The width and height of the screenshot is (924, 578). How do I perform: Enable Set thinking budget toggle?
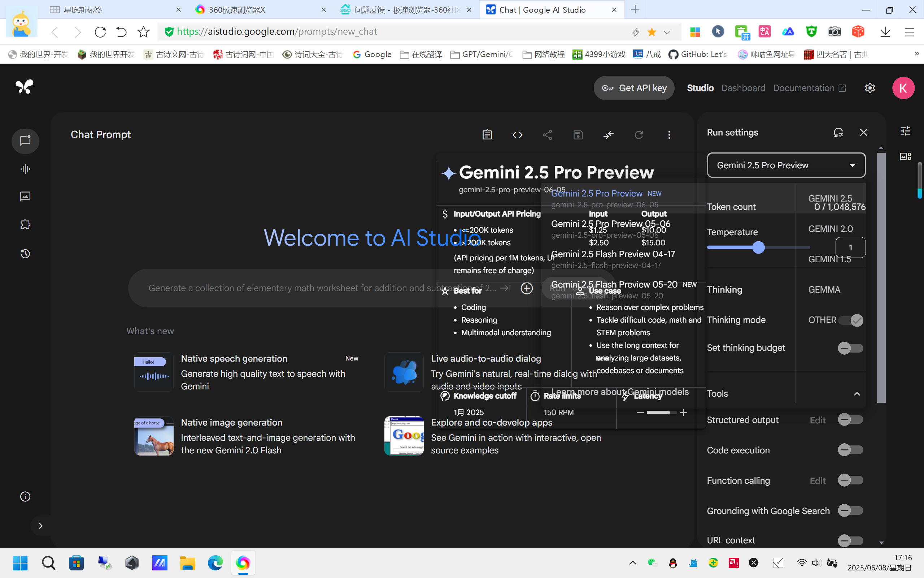(x=851, y=348)
